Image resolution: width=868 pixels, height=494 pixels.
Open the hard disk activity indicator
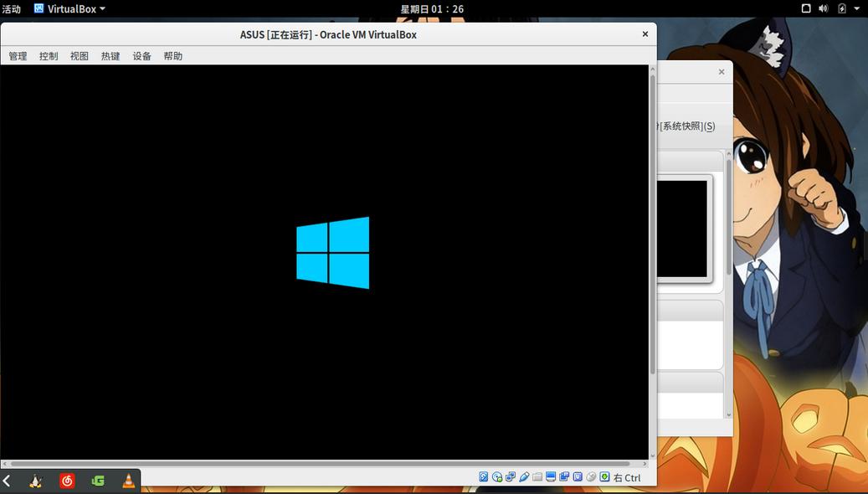click(x=483, y=476)
